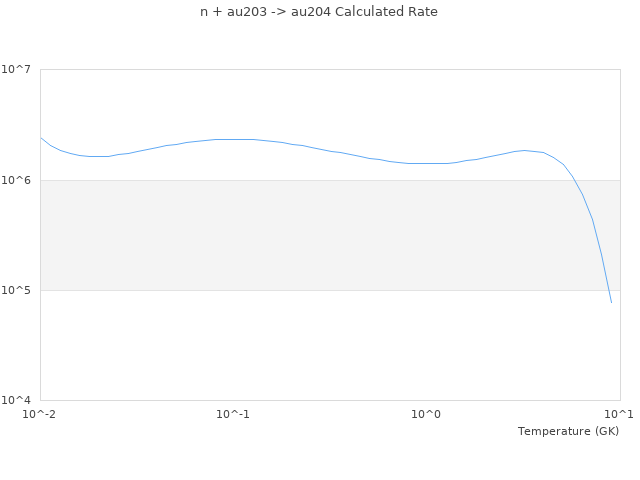Click the white plot area below the 10^5 line
The height and width of the screenshot is (480, 640).
300,345
